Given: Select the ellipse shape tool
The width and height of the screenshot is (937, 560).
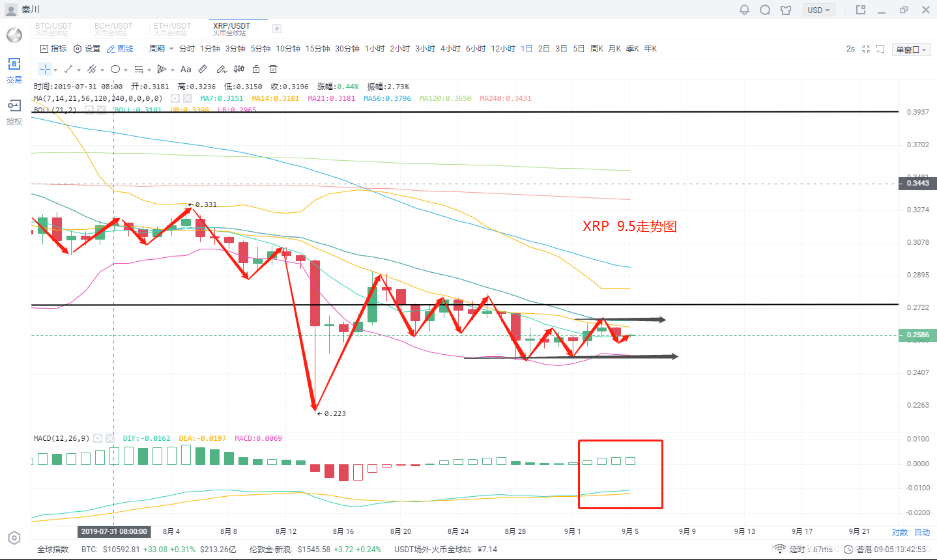Looking at the screenshot, I should click(115, 69).
